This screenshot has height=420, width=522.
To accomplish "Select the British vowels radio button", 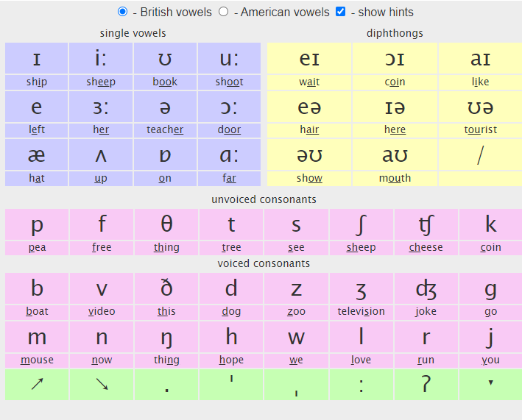I will pos(123,12).
